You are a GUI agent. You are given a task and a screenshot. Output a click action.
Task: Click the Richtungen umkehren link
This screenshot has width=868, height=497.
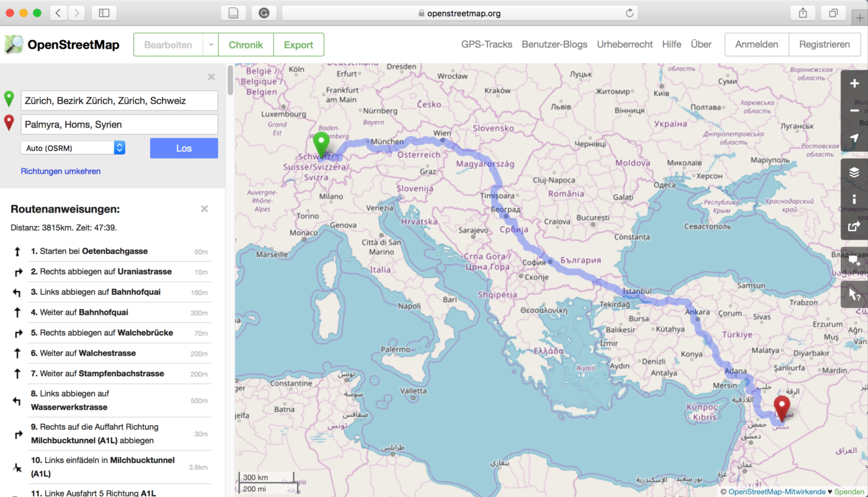pos(61,171)
